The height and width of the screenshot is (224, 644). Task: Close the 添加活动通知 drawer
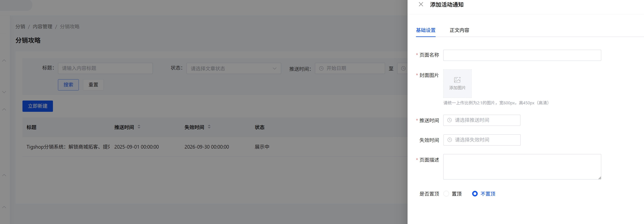(x=421, y=4)
